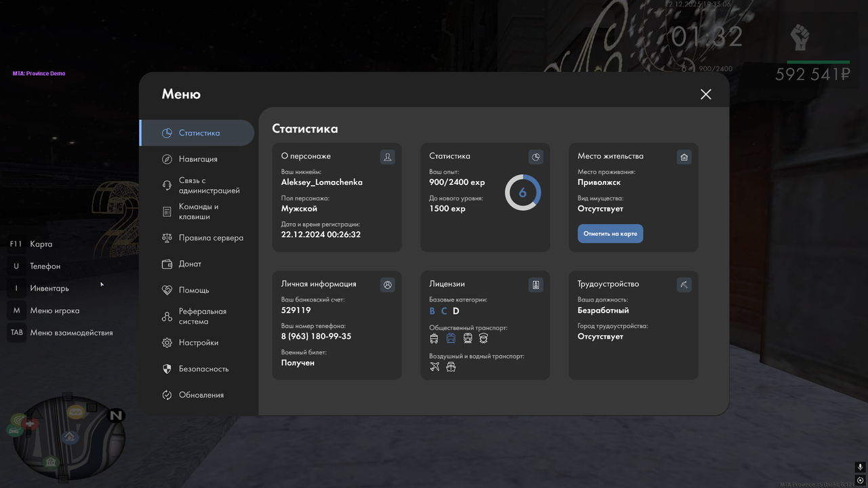The width and height of the screenshot is (868, 488).
Task: Click the headset icon for admin contact
Action: coord(167,186)
